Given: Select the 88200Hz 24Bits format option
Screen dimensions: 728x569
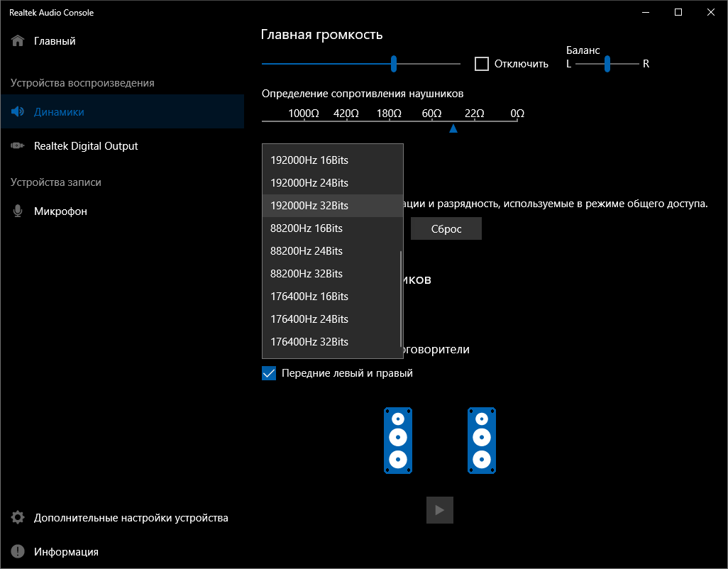Looking at the screenshot, I should tap(307, 251).
